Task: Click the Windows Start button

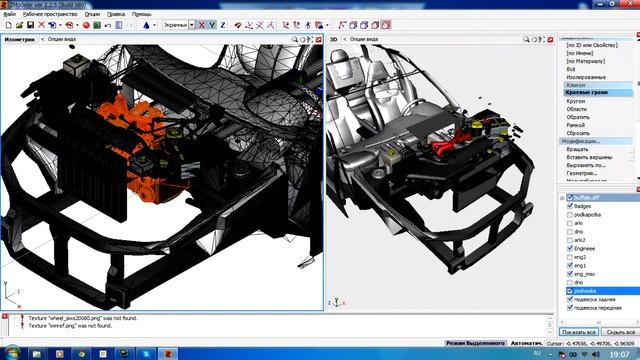Action: [12, 353]
